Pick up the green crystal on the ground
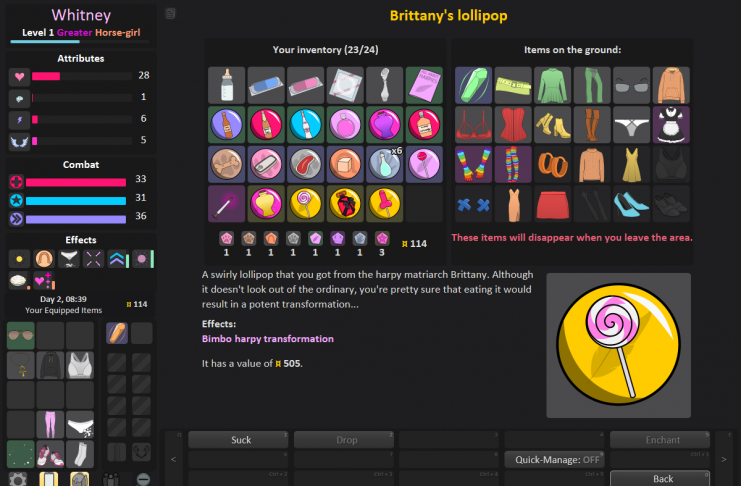 [x=473, y=84]
